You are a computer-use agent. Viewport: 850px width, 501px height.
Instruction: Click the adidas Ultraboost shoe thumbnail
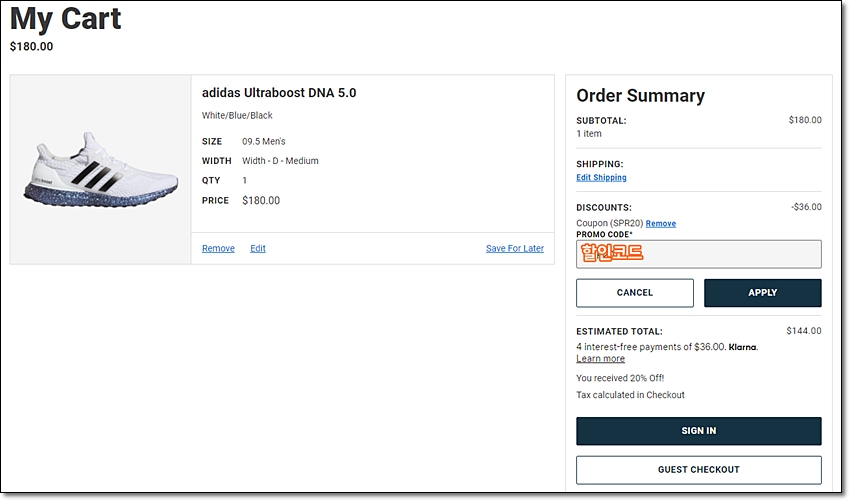click(x=101, y=169)
